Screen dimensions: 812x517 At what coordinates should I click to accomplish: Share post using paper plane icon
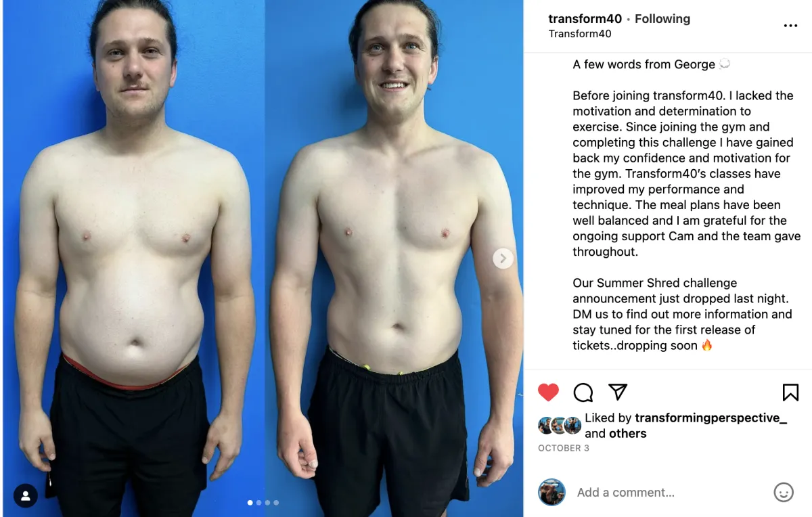click(x=618, y=392)
